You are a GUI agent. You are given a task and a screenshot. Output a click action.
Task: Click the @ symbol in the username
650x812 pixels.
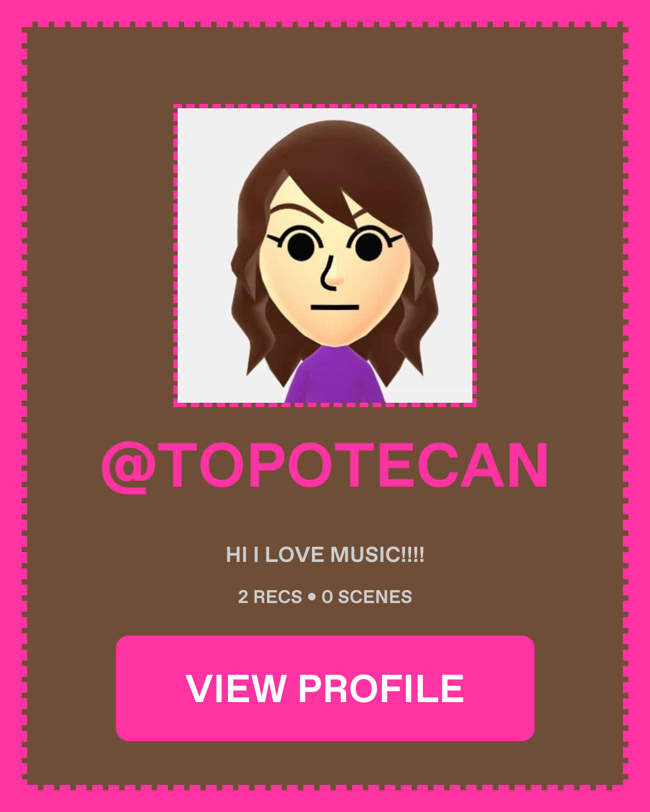125,467
